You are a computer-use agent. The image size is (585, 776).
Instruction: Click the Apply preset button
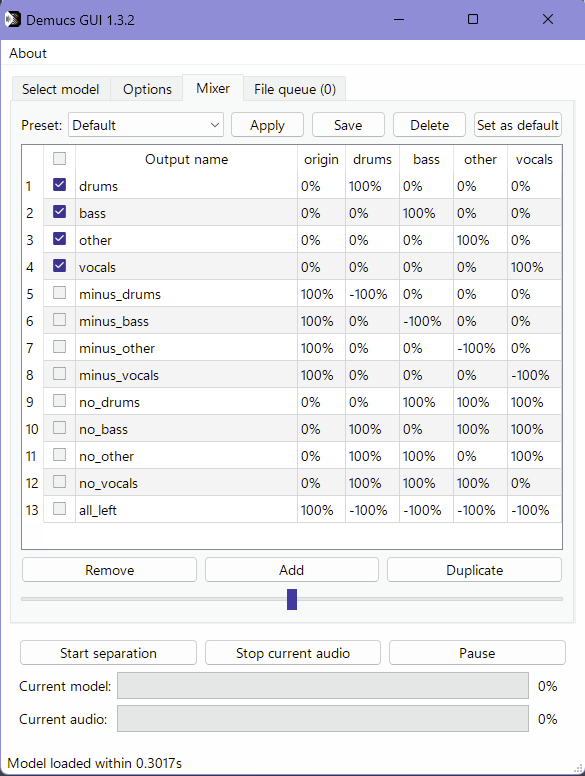(x=267, y=125)
